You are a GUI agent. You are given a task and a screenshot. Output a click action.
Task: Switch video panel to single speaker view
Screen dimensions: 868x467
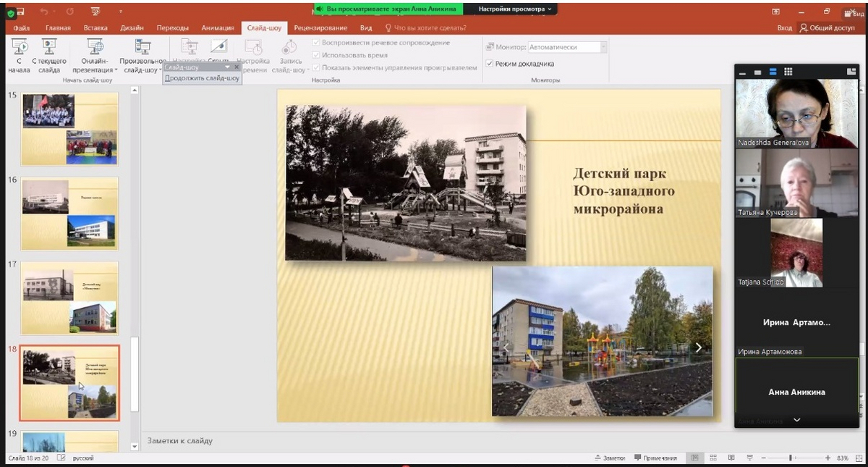[x=757, y=72]
